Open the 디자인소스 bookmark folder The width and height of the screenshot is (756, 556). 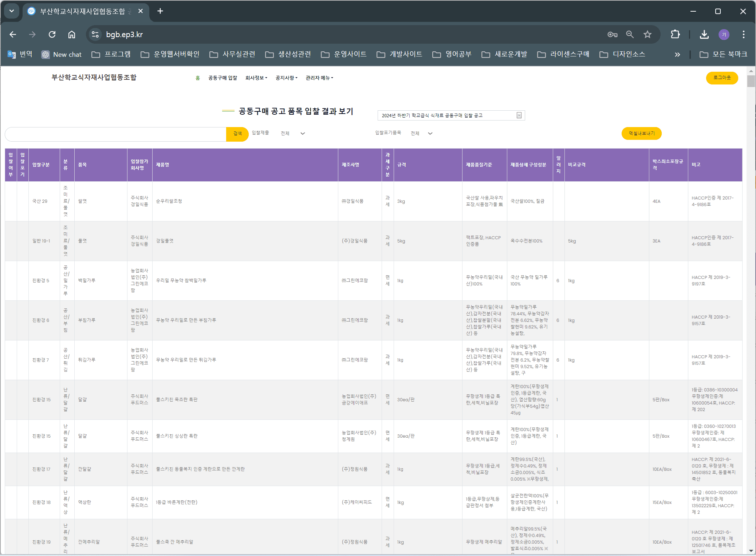pos(622,54)
